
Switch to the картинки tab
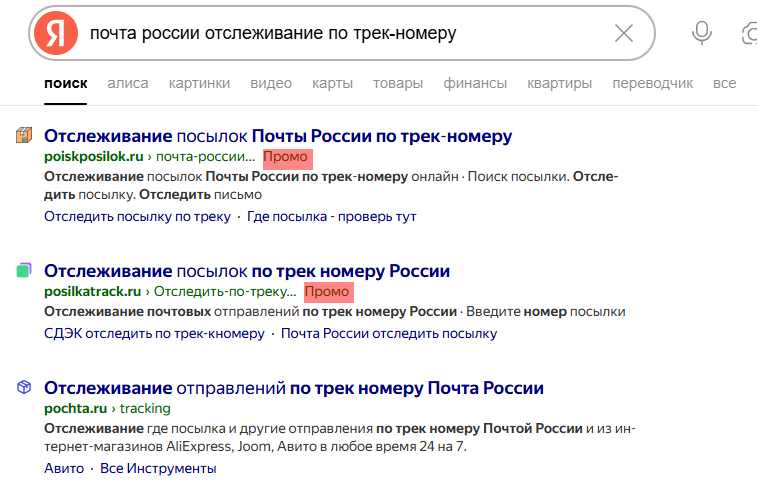pos(199,83)
